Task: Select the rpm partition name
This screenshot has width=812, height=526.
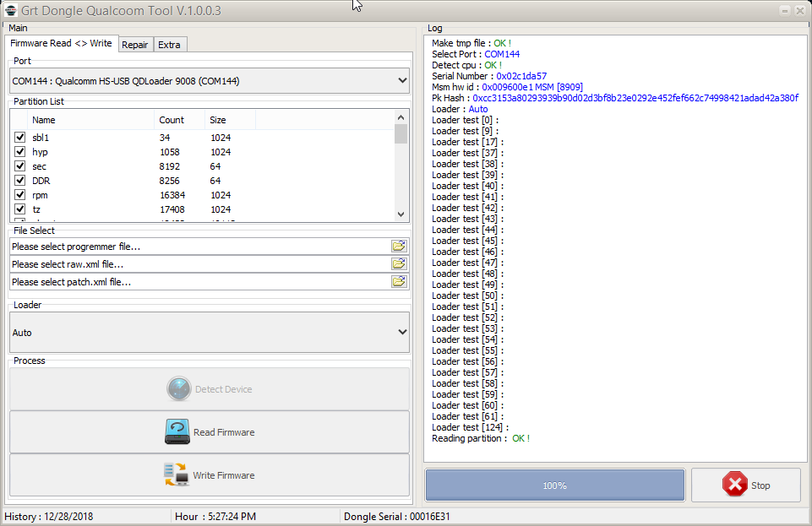Action: 40,196
